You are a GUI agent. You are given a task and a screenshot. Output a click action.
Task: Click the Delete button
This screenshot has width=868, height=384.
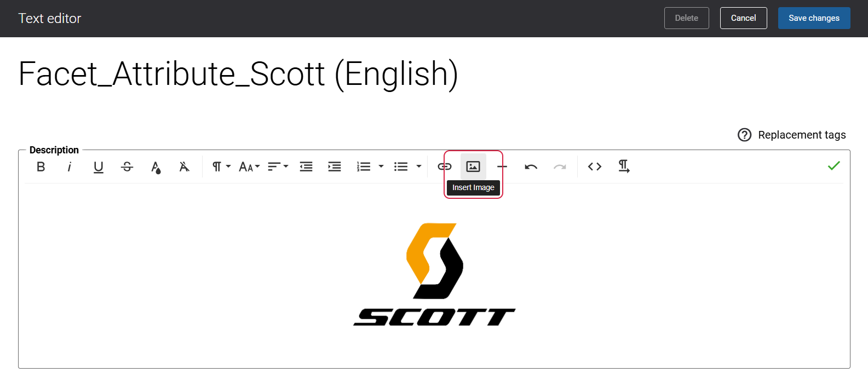[687, 18]
